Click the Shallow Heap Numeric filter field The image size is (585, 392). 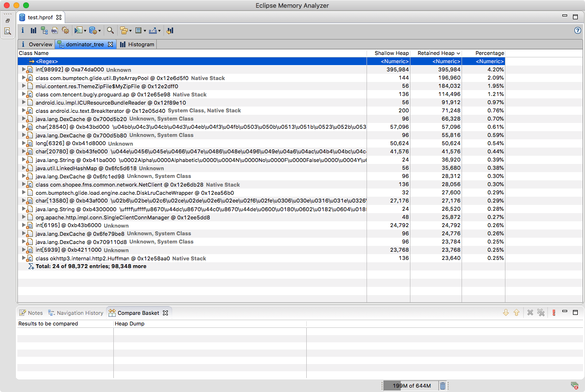(388, 61)
